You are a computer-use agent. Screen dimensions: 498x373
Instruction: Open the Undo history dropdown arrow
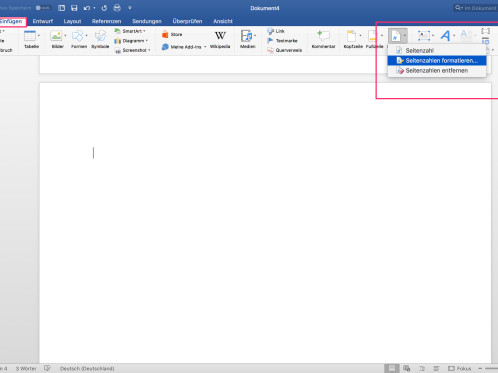click(x=94, y=8)
